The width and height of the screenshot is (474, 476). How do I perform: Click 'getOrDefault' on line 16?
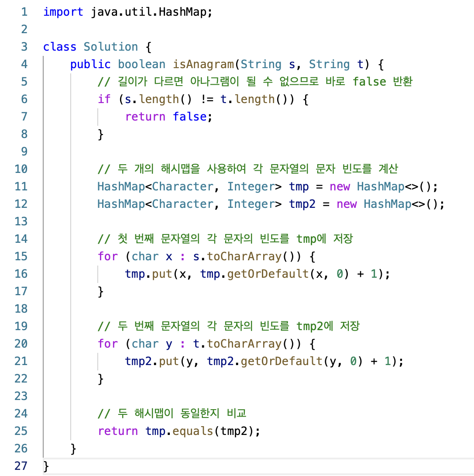[268, 274]
